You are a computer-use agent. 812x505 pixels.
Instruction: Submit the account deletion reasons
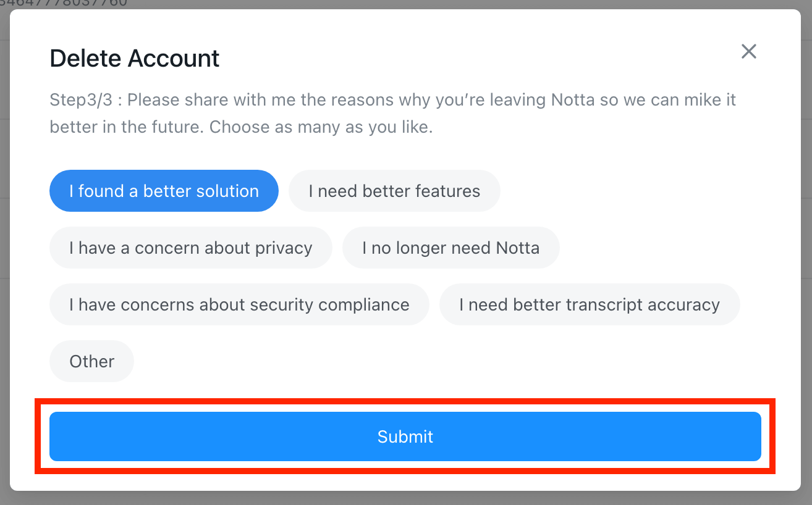(x=405, y=436)
